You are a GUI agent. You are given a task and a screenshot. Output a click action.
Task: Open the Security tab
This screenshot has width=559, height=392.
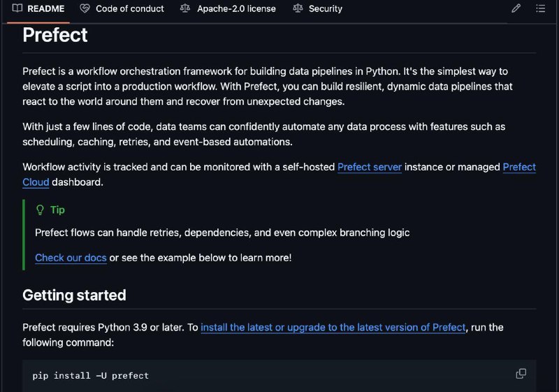(317, 8)
